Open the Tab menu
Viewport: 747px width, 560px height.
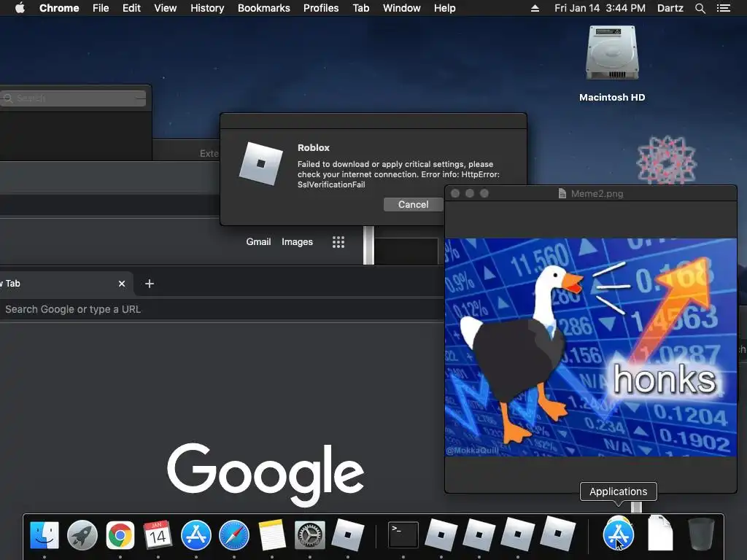click(361, 8)
